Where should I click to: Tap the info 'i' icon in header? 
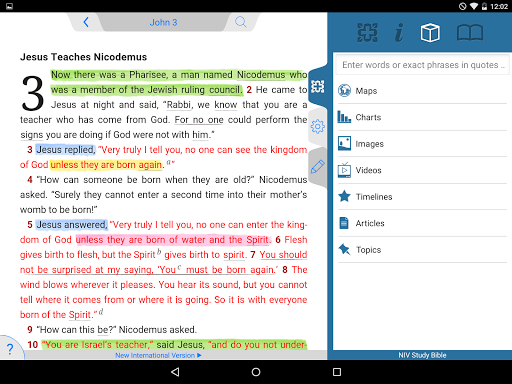click(x=399, y=32)
